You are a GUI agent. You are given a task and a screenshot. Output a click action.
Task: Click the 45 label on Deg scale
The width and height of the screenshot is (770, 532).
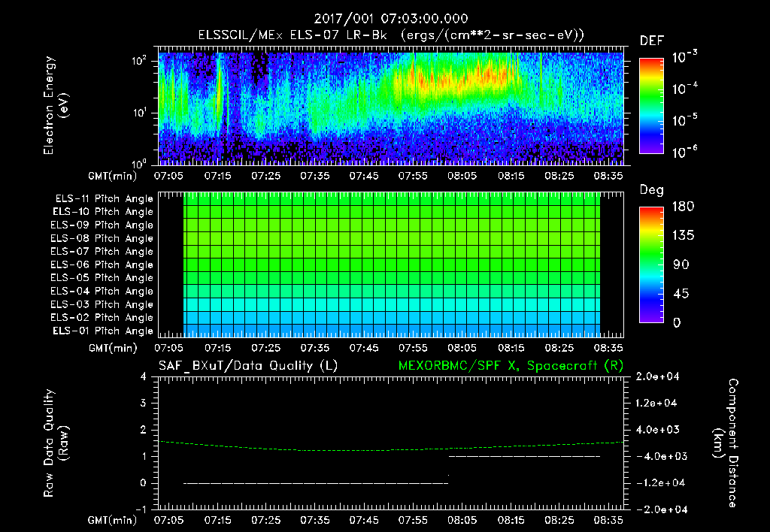point(681,294)
